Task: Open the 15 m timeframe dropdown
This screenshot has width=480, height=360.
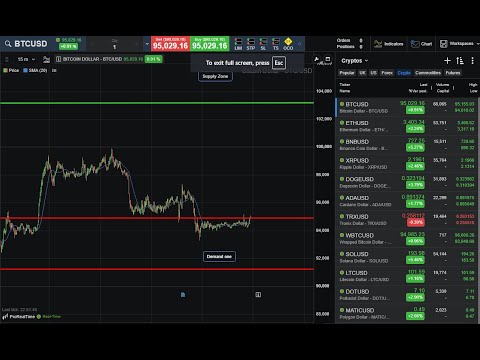Action: 26,59
